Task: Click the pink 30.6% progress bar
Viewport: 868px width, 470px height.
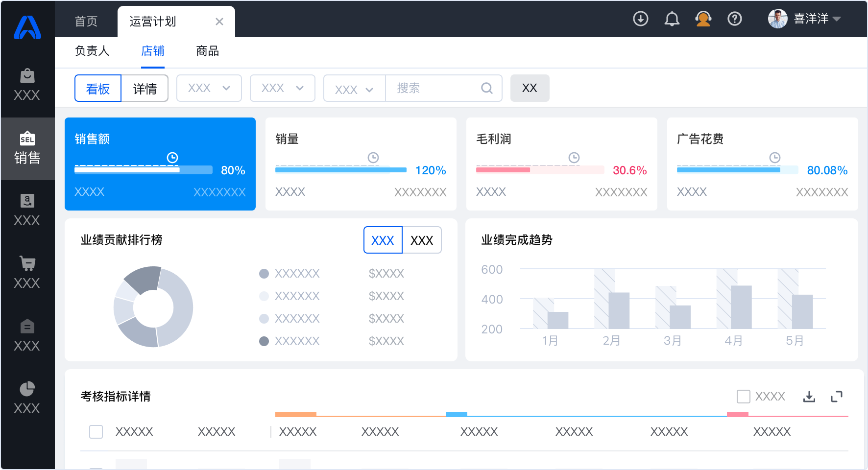Action: 540,170
